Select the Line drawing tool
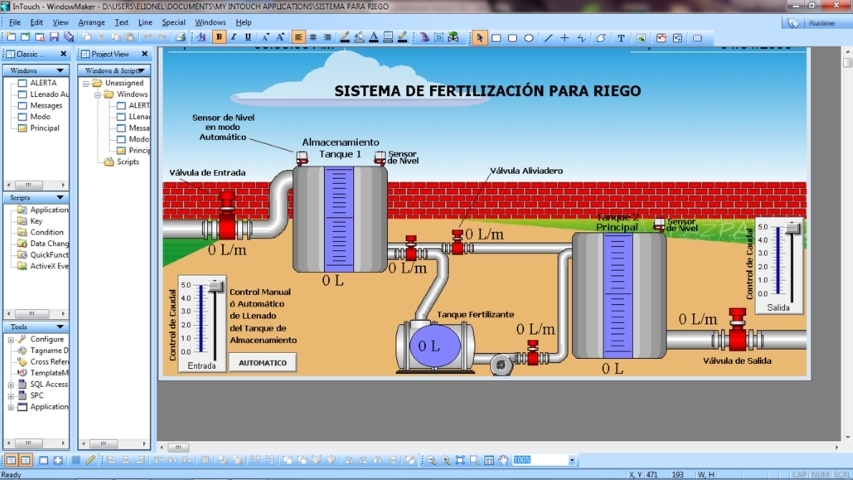Screen dimensions: 853x480 [x=548, y=38]
